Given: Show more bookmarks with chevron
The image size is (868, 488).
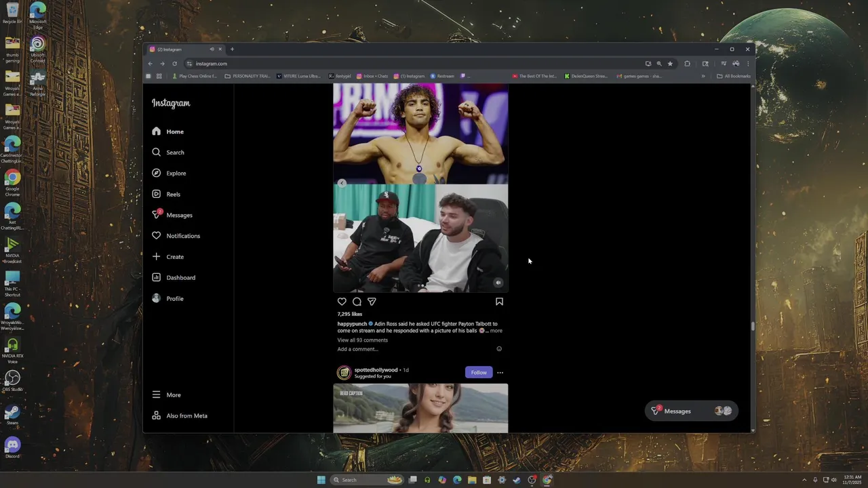Looking at the screenshot, I should [x=703, y=76].
